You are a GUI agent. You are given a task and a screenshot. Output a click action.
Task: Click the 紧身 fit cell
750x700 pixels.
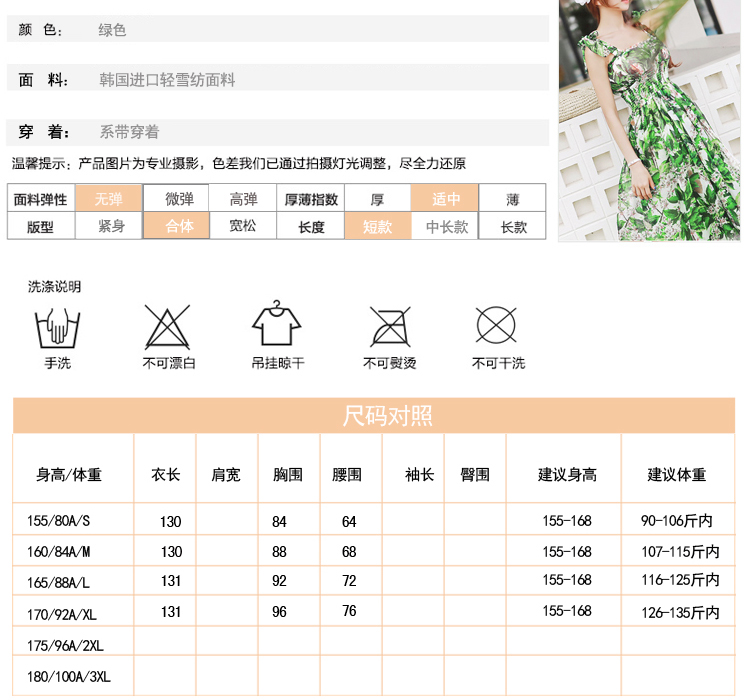click(109, 225)
